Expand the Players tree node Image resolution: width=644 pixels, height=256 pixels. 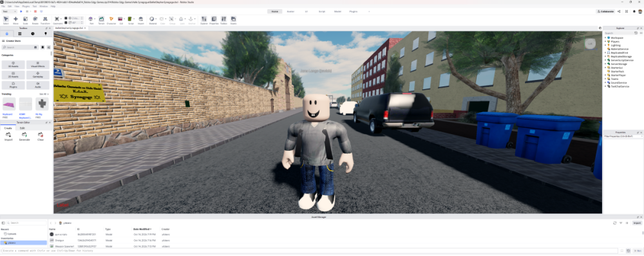click(x=605, y=41)
